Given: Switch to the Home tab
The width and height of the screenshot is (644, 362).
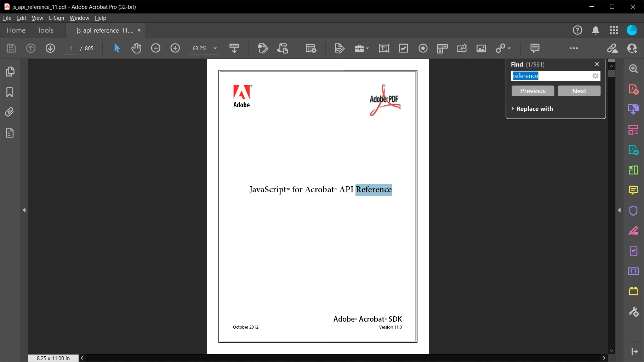Looking at the screenshot, I should [16, 30].
